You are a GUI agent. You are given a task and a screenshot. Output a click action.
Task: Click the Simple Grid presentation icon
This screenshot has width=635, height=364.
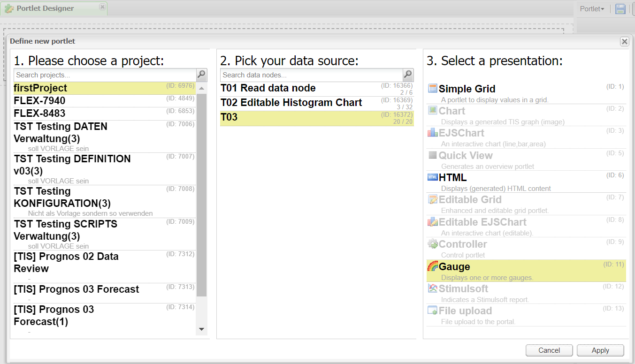pyautogui.click(x=432, y=89)
